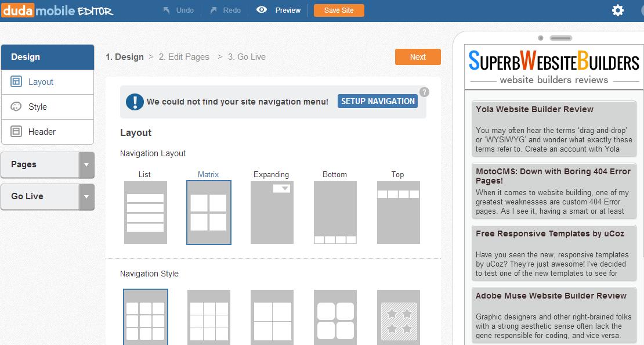Click the Preview text link
The image size is (644, 345).
click(288, 10)
